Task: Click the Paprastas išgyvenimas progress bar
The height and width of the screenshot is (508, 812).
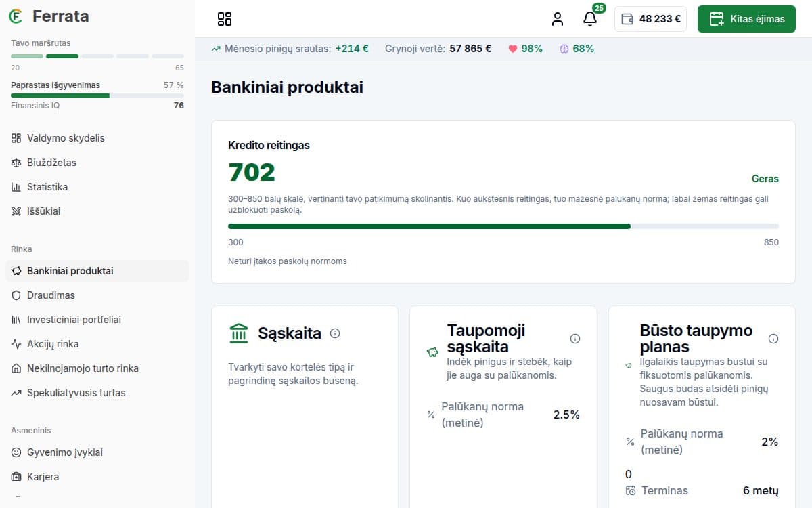Action: 97,96
